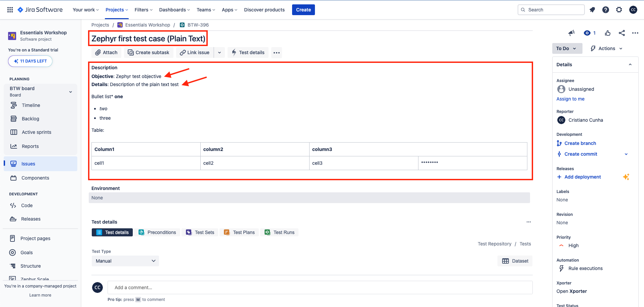644x307 pixels.
Task: Select Issues in the sidebar
Action: 40,164
